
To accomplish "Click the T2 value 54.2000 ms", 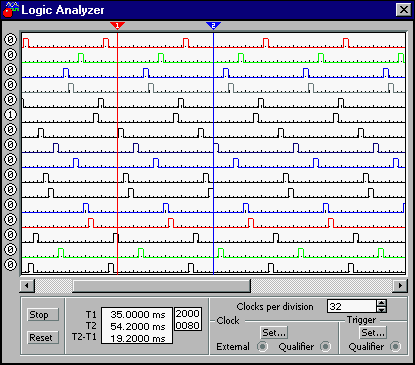I will pyautogui.click(x=138, y=327).
